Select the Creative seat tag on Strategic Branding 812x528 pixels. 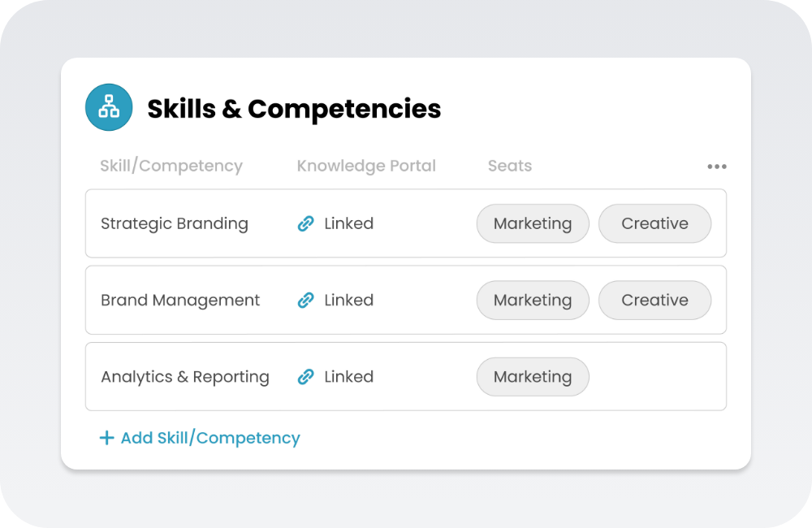[654, 224]
